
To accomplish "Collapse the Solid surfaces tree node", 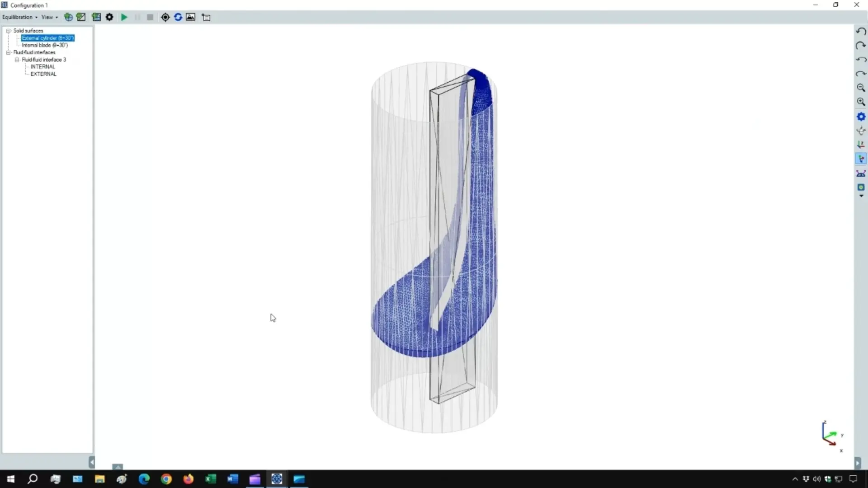I will click(x=8, y=31).
